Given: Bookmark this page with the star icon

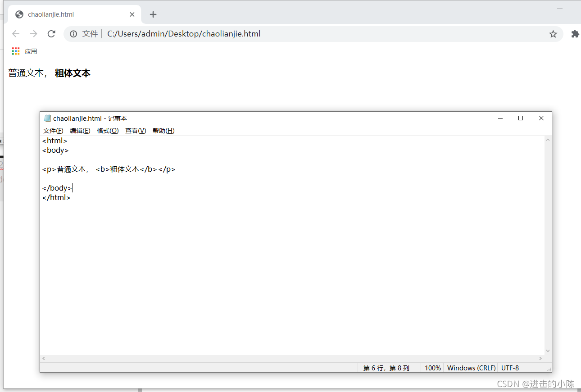Looking at the screenshot, I should click(553, 34).
